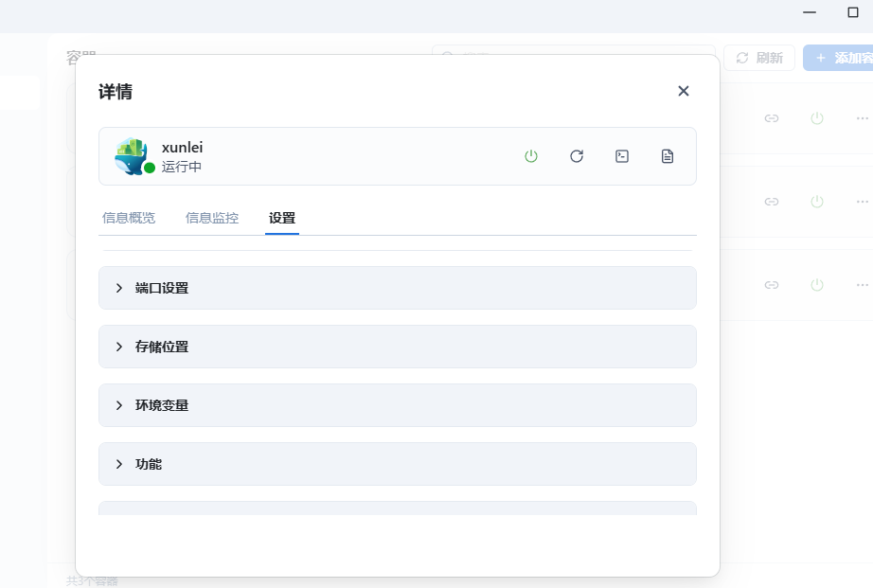Image resolution: width=873 pixels, height=588 pixels.
Task: Click the xunlei container avatar thumbnail
Action: pos(130,156)
